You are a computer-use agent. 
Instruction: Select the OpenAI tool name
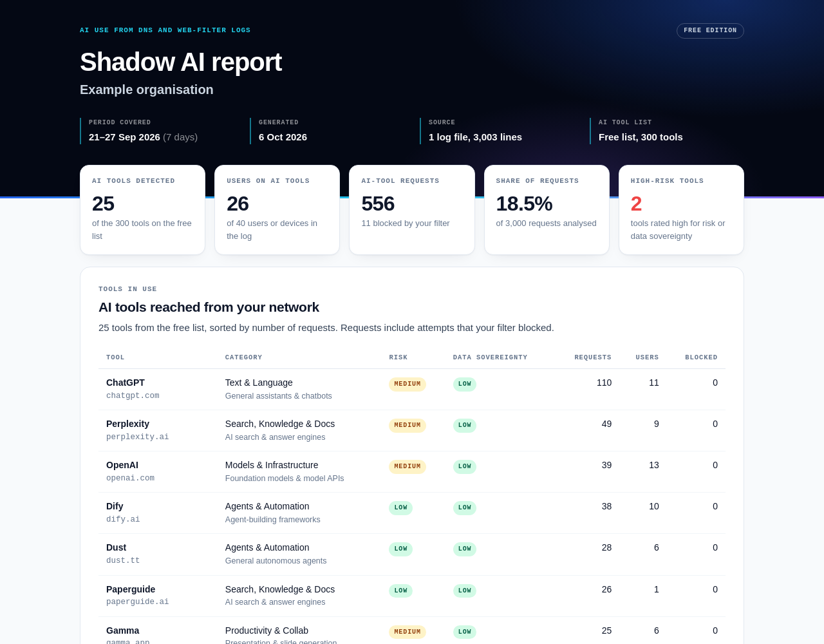[122, 465]
